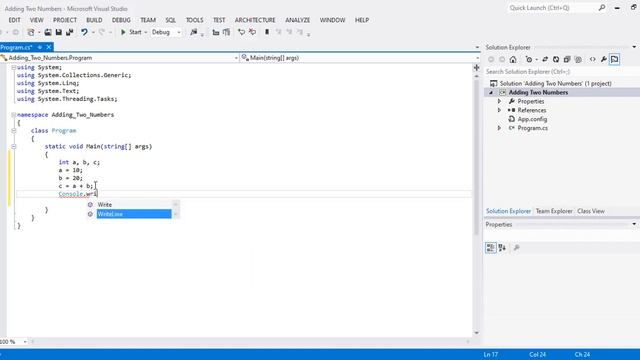Open the Properties panel options arrow
Image resolution: width=640 pixels, height=360 pixels.
[634, 224]
